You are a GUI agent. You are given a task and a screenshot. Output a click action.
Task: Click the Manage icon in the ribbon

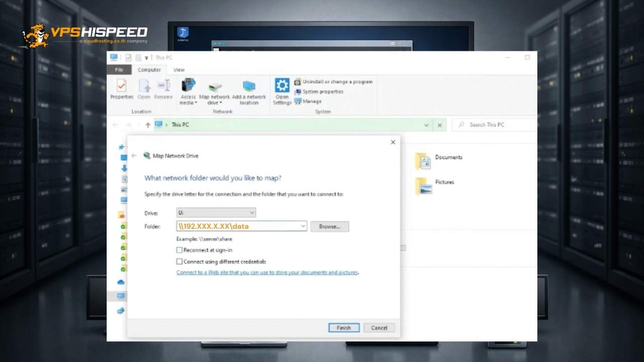tap(312, 101)
